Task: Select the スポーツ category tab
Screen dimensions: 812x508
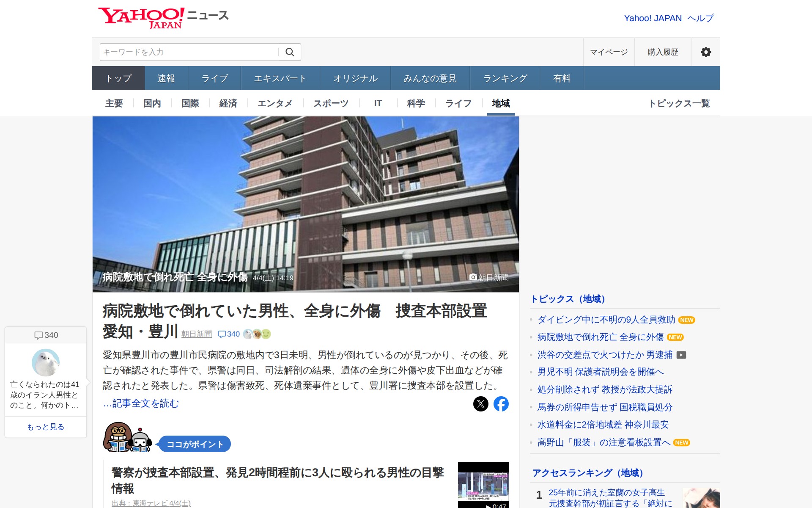Action: [331, 103]
